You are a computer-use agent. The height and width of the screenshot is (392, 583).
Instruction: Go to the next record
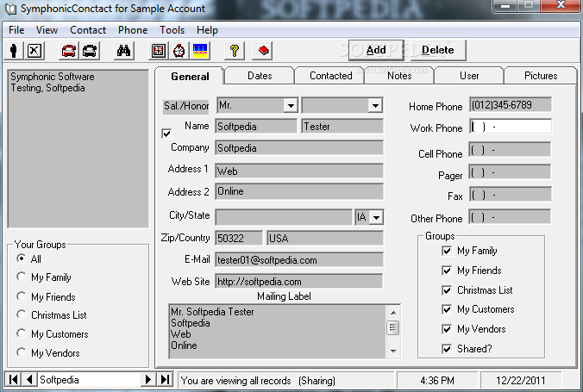148,379
